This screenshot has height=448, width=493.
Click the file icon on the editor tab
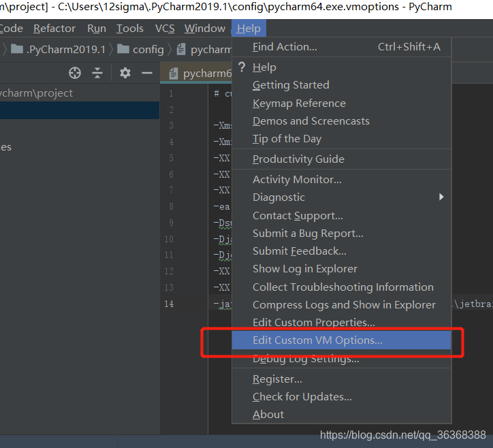click(x=174, y=74)
